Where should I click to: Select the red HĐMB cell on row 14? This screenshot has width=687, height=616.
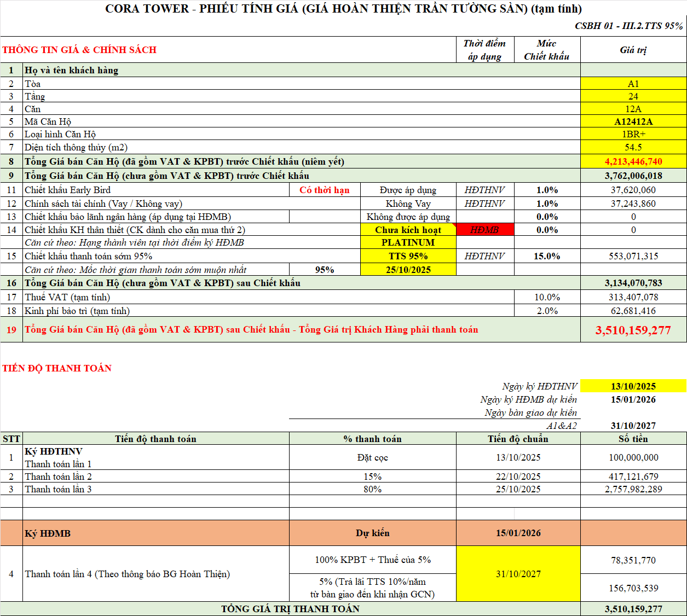(487, 229)
